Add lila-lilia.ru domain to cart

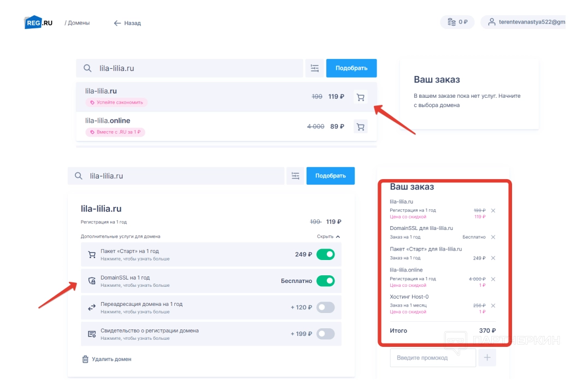pyautogui.click(x=360, y=97)
